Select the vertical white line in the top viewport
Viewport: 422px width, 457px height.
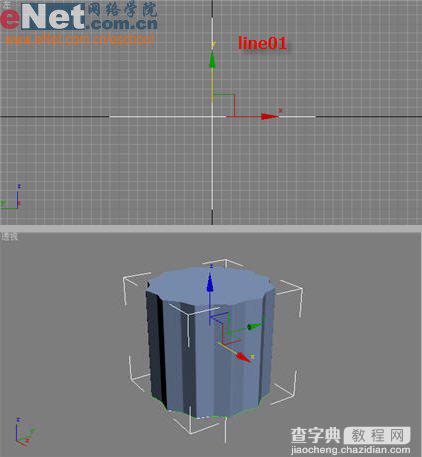[212, 113]
